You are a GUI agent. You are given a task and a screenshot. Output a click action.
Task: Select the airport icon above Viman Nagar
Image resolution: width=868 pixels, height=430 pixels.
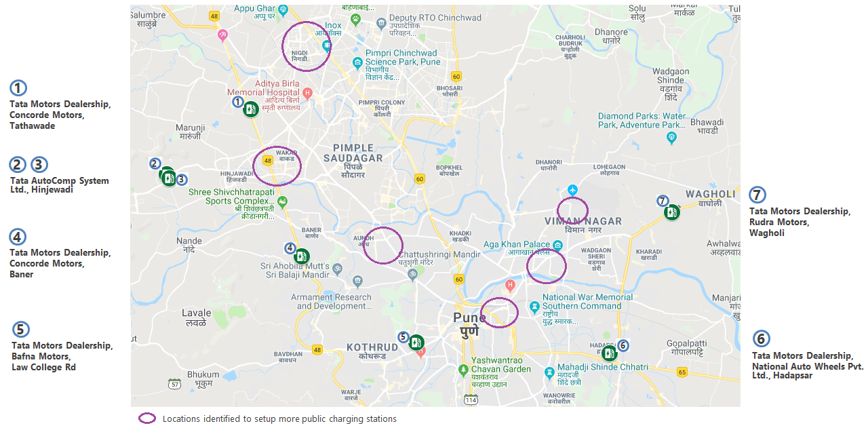573,189
